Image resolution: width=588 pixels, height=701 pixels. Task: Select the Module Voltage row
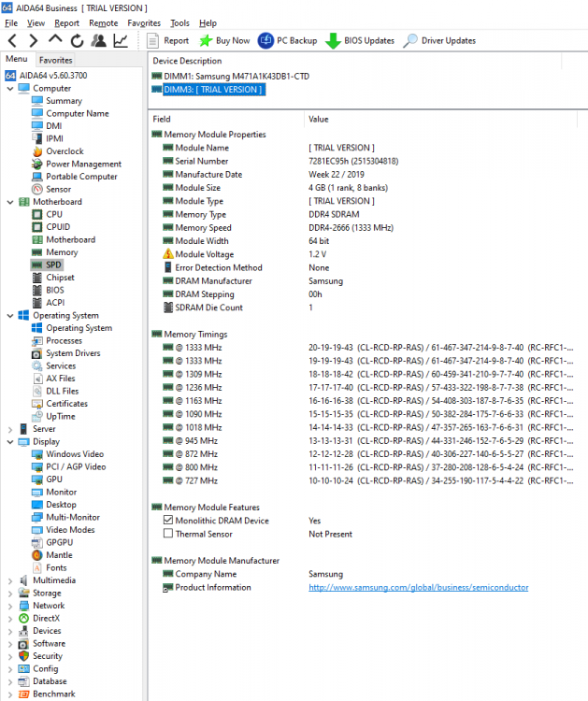[244, 254]
